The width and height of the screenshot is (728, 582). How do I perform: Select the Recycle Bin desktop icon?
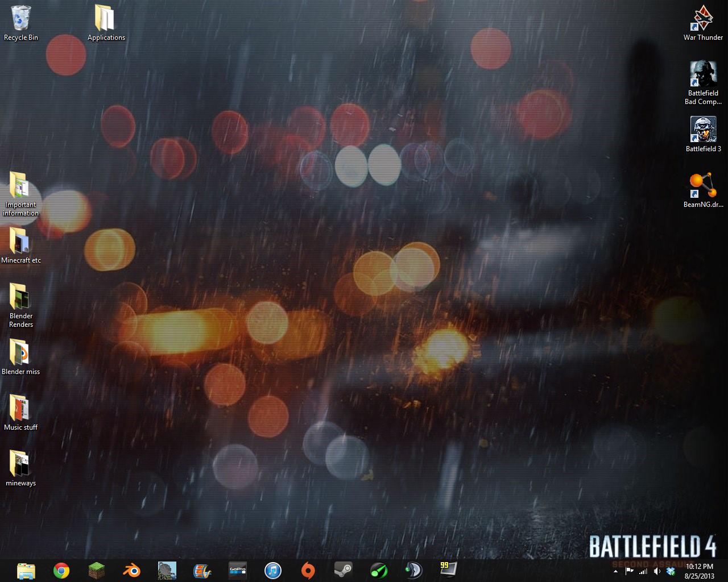tap(21, 23)
